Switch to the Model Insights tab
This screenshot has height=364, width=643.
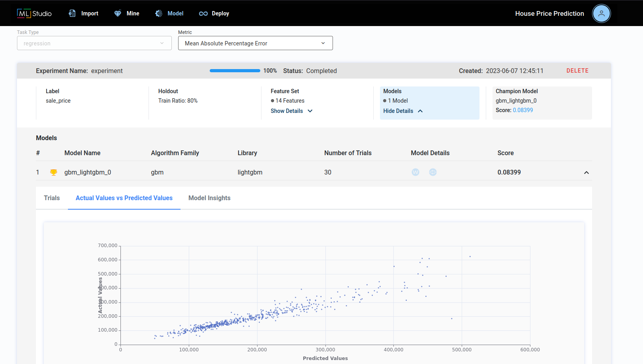209,198
